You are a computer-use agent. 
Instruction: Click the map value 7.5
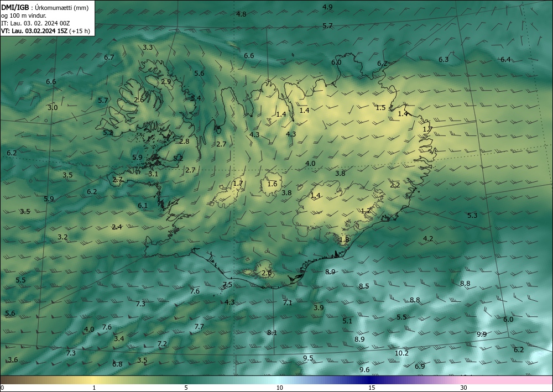tap(227, 285)
